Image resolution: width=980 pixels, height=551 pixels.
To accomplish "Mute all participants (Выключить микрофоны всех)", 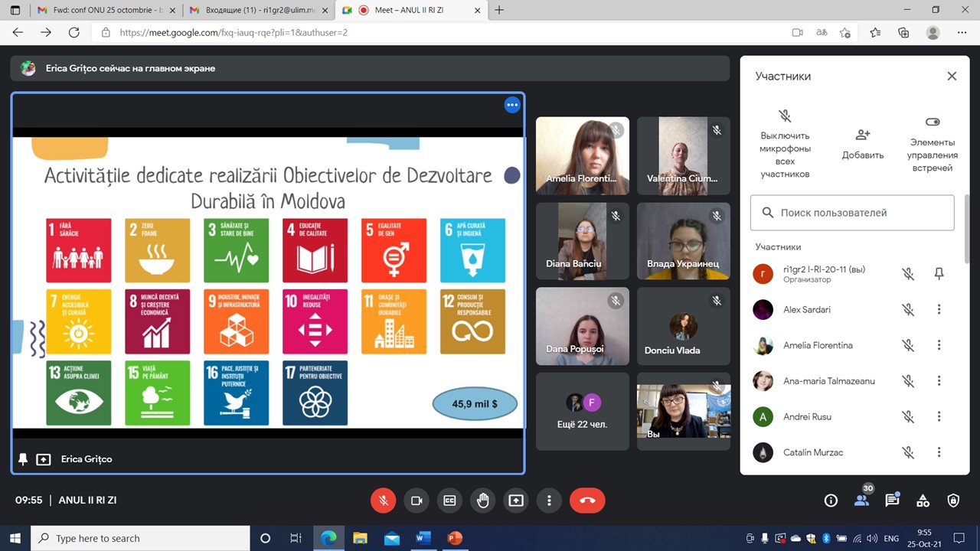I will point(785,143).
